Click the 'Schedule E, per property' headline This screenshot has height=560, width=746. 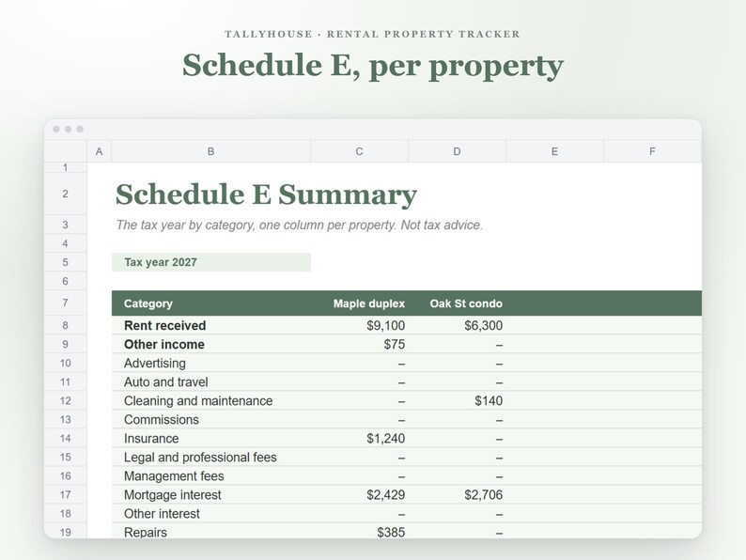(372, 66)
